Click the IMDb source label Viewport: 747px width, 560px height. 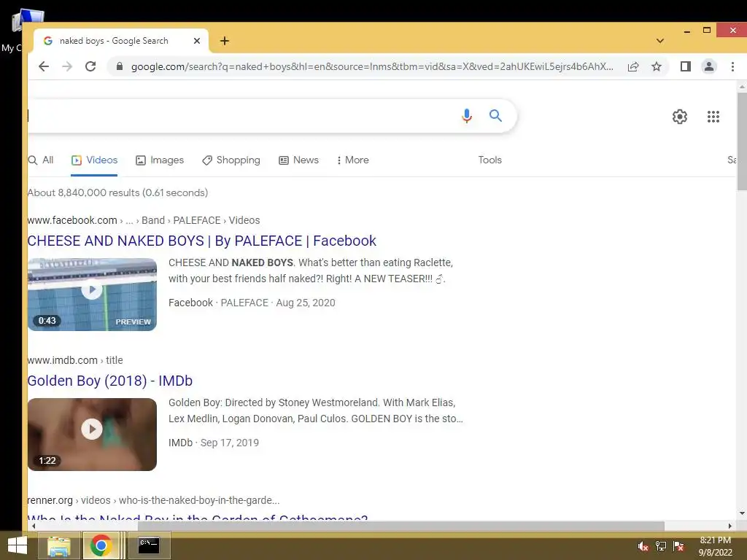(x=180, y=443)
